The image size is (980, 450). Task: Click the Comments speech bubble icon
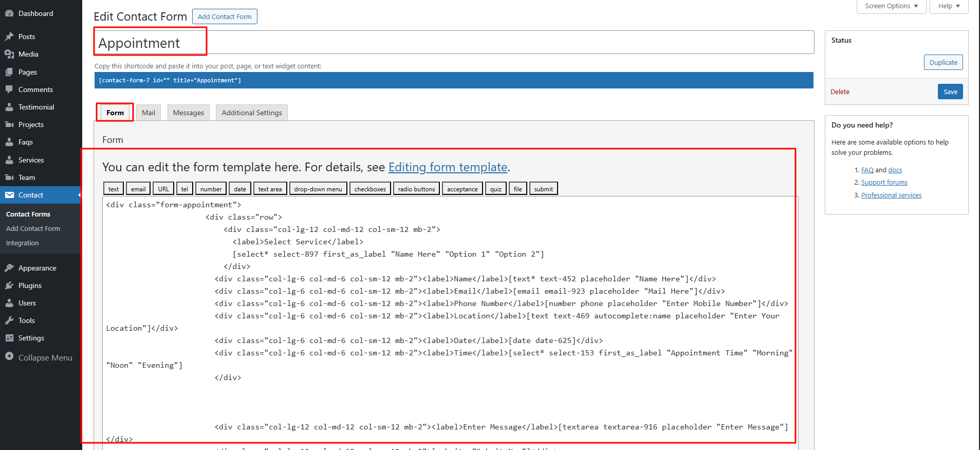9,89
